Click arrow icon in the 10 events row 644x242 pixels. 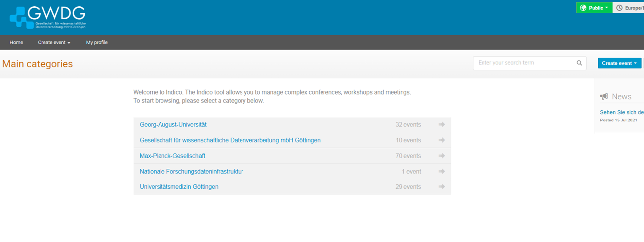tap(441, 140)
